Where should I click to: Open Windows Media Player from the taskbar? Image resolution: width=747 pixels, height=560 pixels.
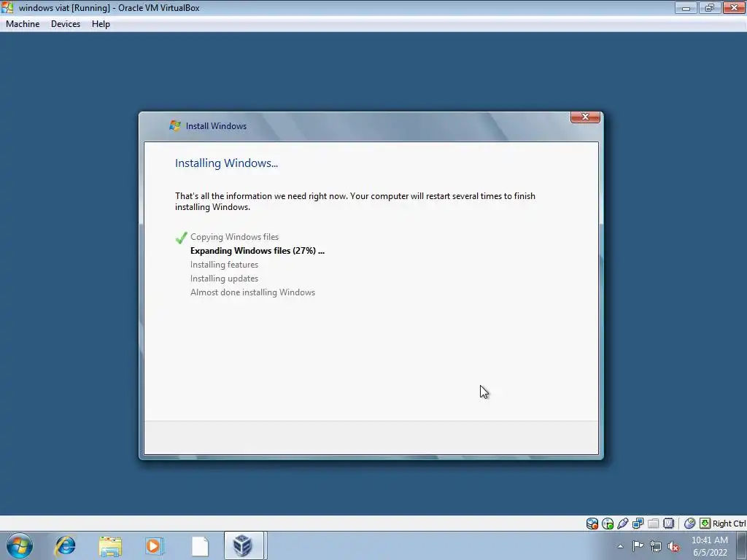tap(155, 545)
